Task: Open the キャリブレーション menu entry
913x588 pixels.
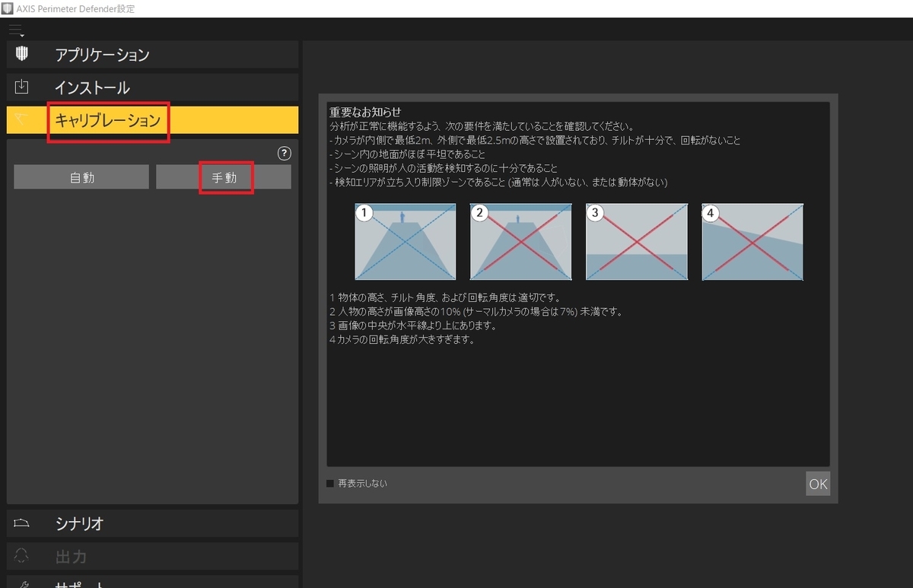Action: [107, 120]
